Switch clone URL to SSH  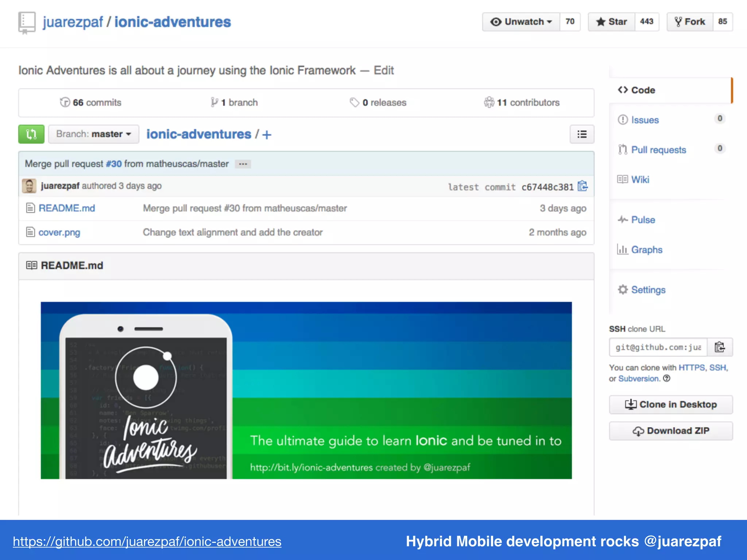pyautogui.click(x=717, y=367)
